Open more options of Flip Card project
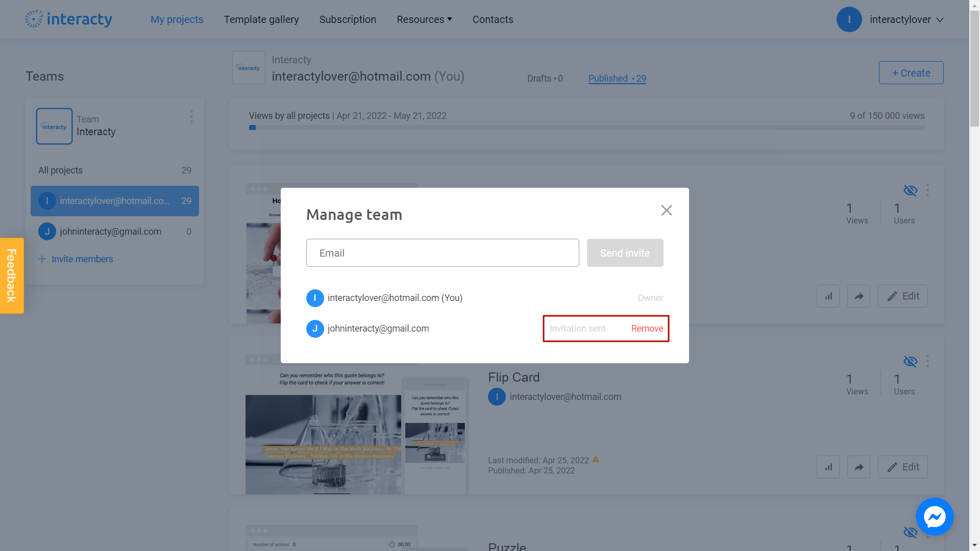The image size is (980, 551). tap(927, 361)
